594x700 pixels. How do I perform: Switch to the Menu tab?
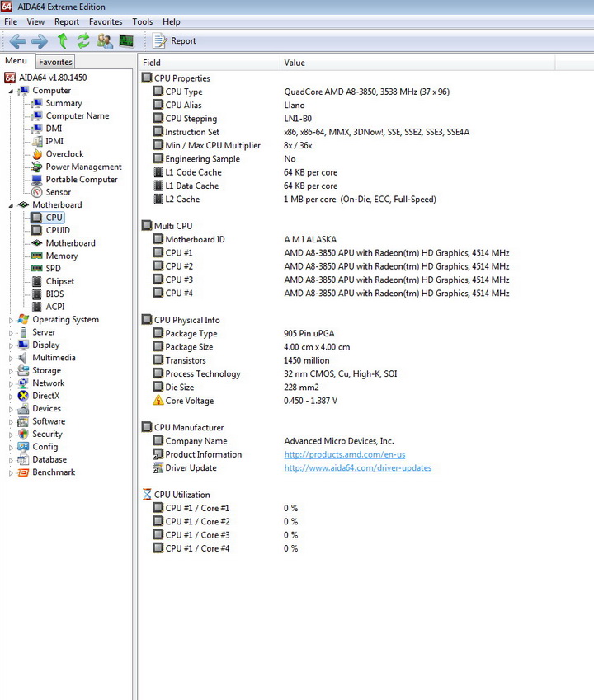click(16, 61)
